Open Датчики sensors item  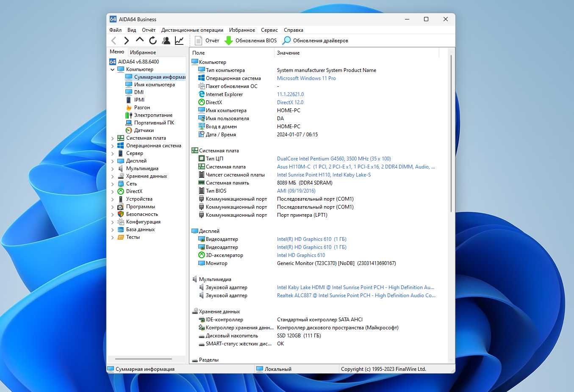click(140, 130)
